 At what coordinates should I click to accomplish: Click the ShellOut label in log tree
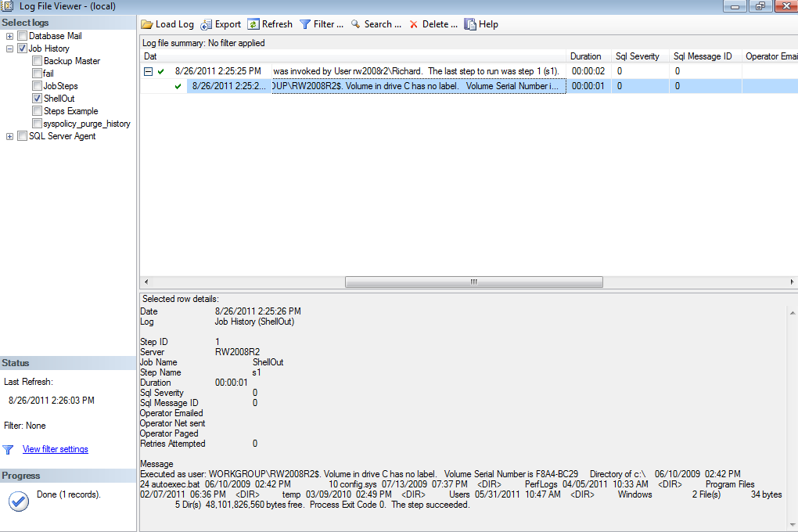(x=59, y=99)
